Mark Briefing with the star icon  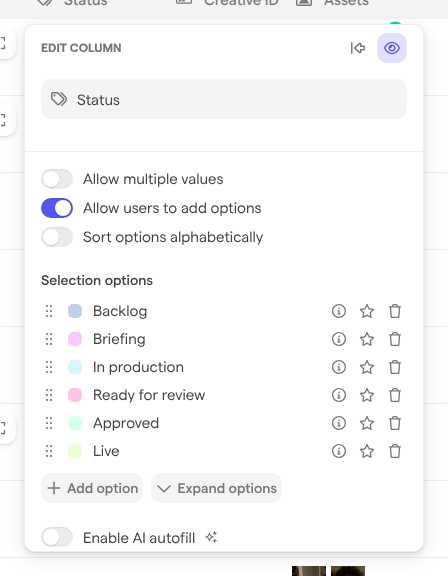tap(367, 339)
